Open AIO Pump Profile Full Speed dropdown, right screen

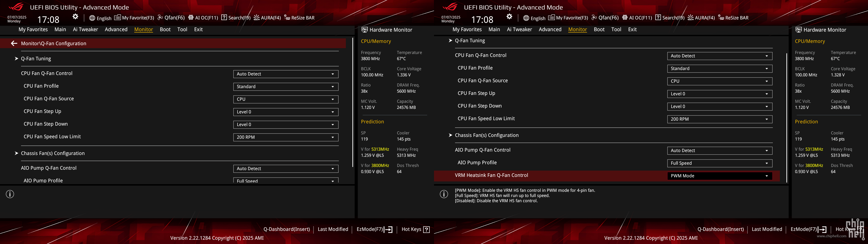coord(720,163)
